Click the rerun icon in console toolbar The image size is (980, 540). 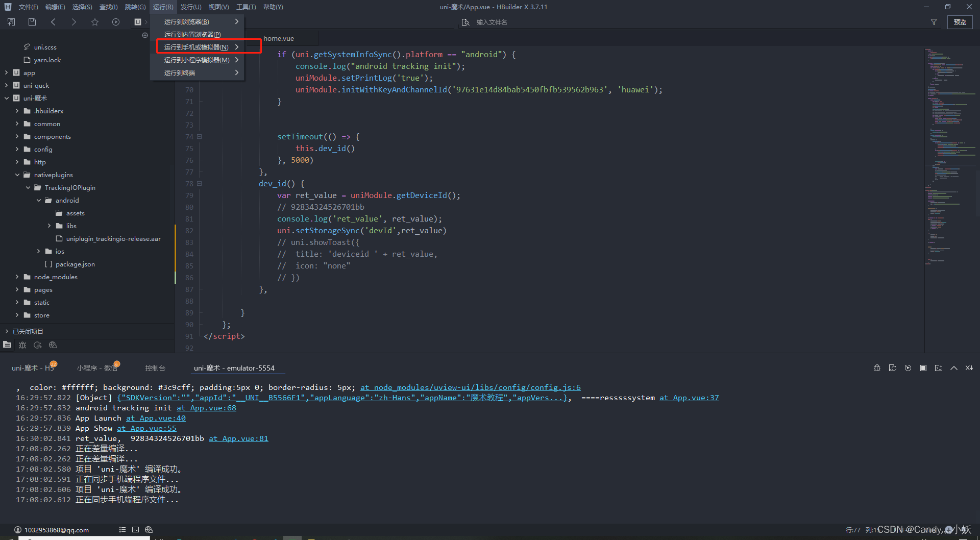[x=908, y=368]
